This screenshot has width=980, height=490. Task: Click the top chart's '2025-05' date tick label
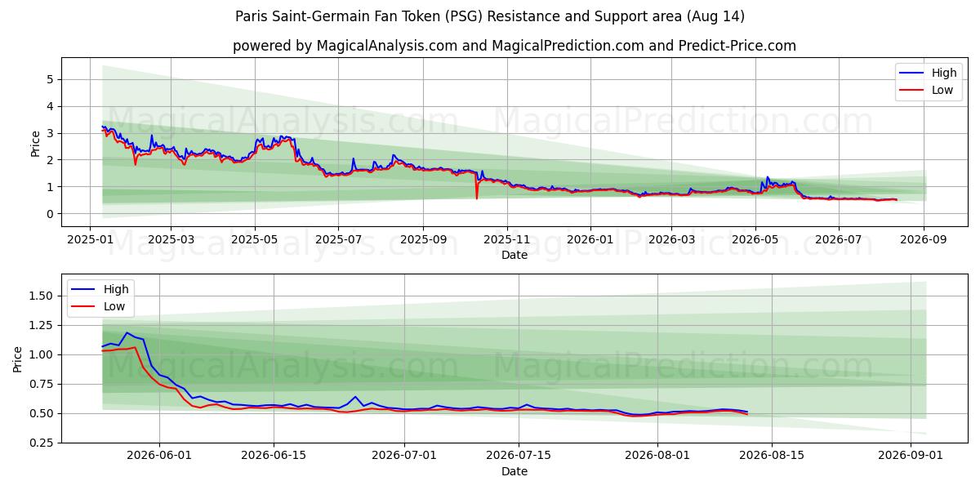tap(255, 240)
